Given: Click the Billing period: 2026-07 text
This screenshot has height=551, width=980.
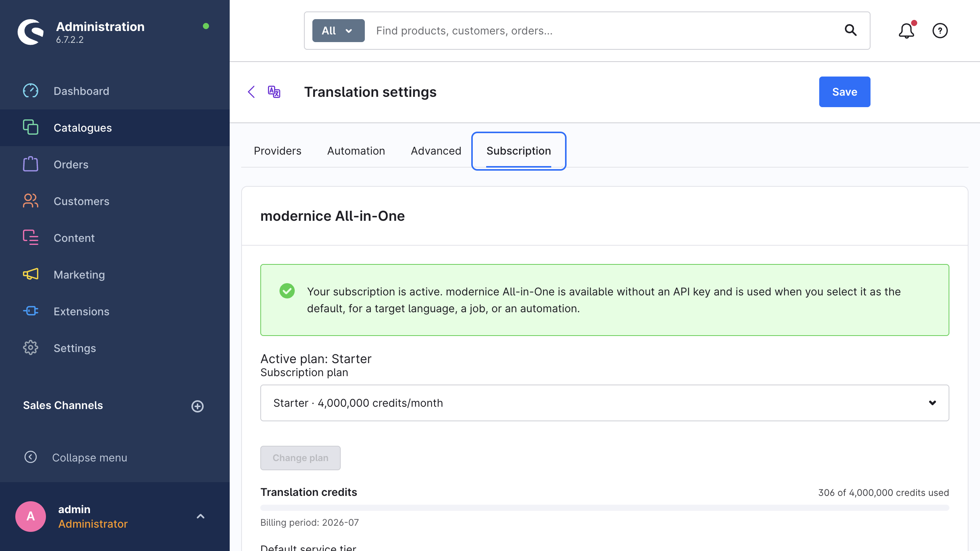Looking at the screenshot, I should click(x=310, y=522).
